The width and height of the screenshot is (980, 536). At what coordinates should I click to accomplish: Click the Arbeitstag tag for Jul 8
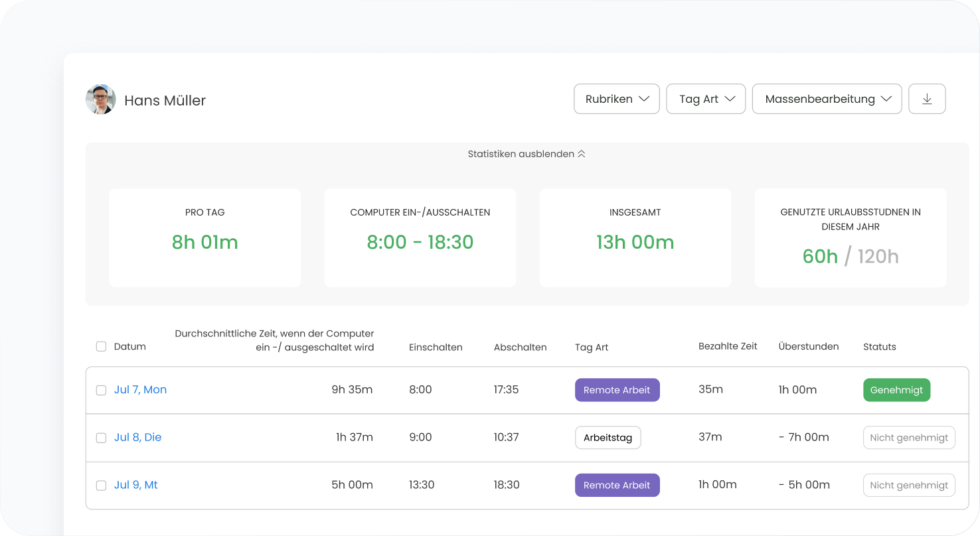coord(608,438)
